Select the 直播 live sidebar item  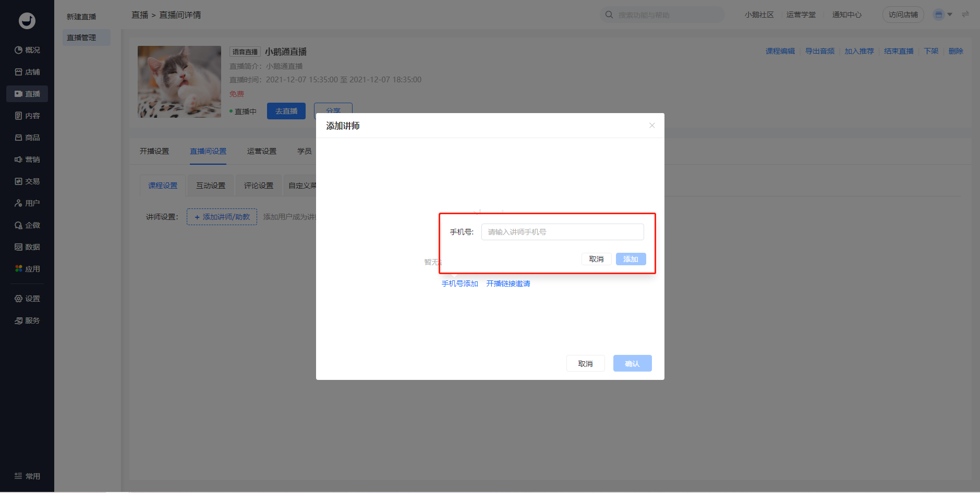(27, 94)
